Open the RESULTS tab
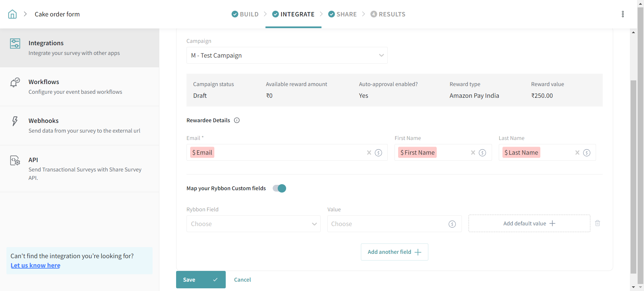644x291 pixels. [388, 14]
